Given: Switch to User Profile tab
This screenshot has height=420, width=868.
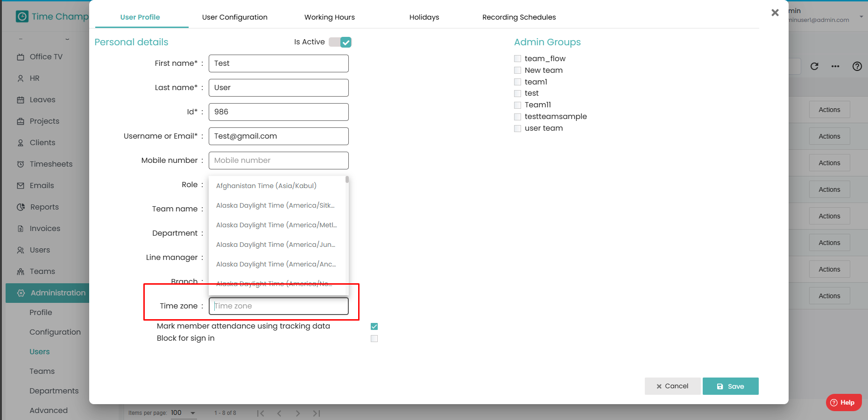Looking at the screenshot, I should 140,17.
